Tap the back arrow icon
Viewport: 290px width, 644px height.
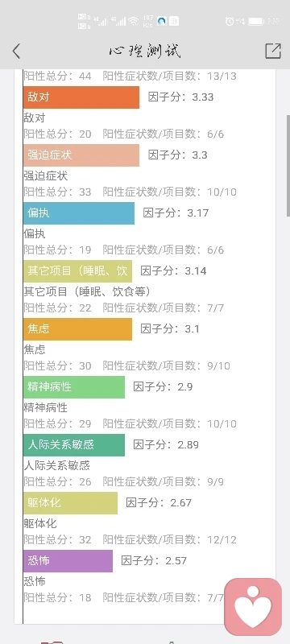pos(16,52)
